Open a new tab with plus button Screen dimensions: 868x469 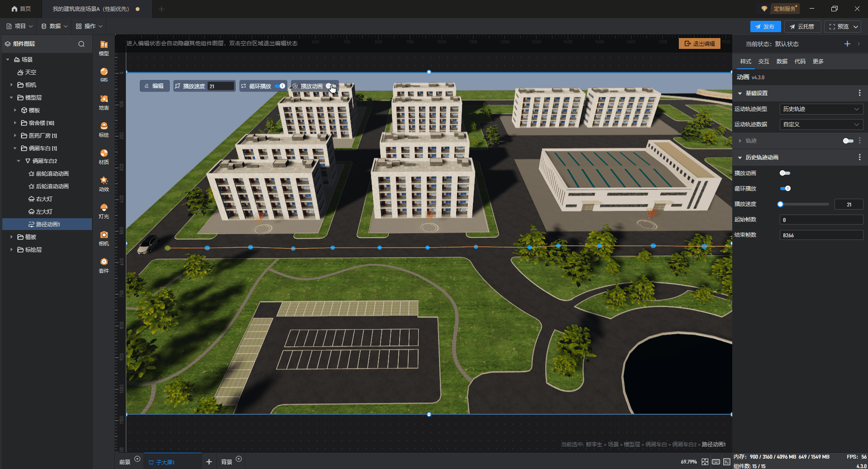point(162,9)
